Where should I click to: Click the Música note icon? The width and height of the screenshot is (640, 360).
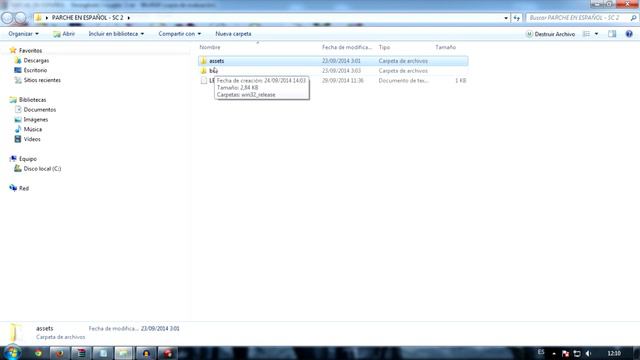pyautogui.click(x=18, y=129)
